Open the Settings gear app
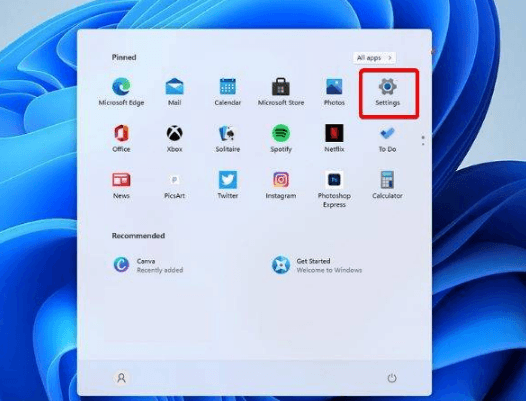Screen dimensions: 526x401 (x=387, y=92)
